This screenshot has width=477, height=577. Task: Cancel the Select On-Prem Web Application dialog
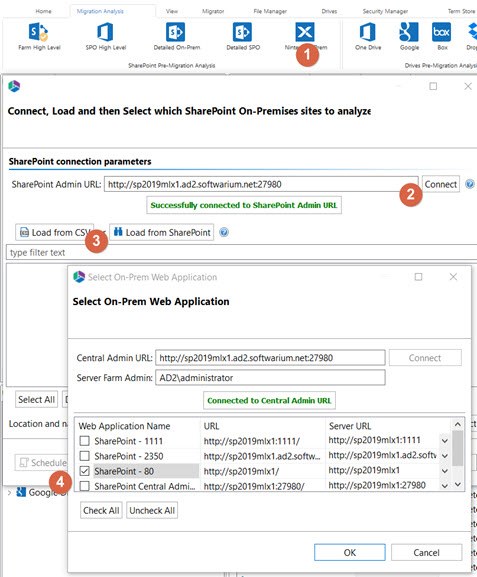pyautogui.click(x=426, y=552)
